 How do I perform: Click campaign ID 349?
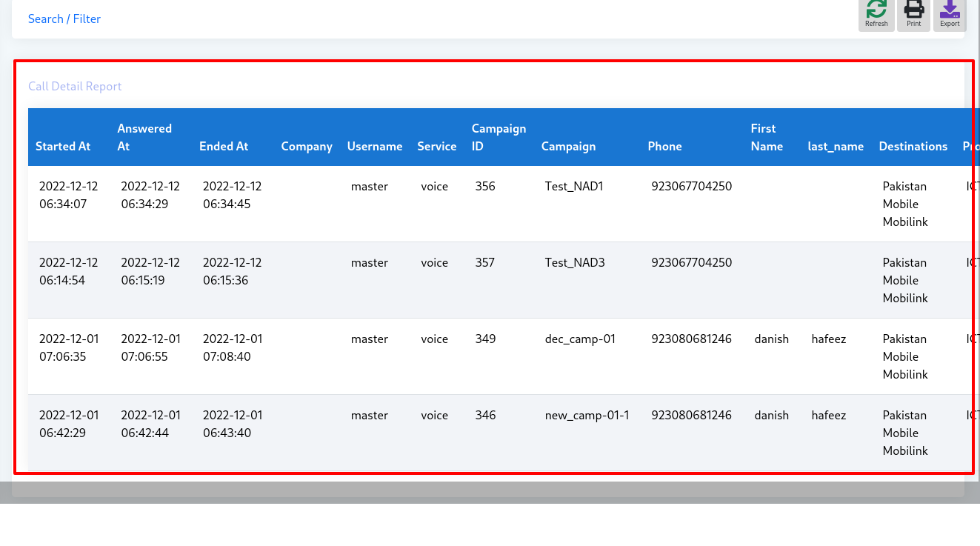485,339
